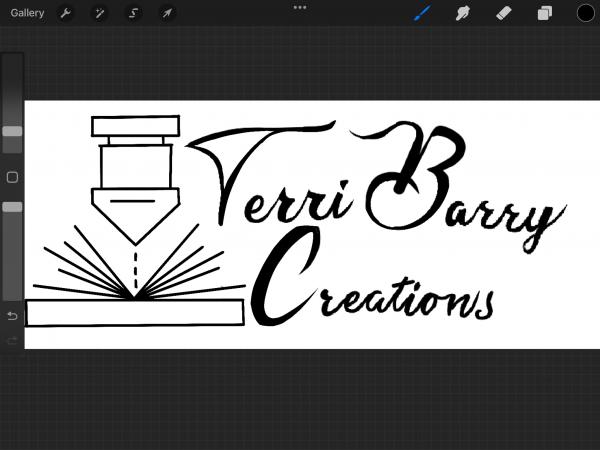
Task: Select the Eraser tool
Action: (x=504, y=13)
